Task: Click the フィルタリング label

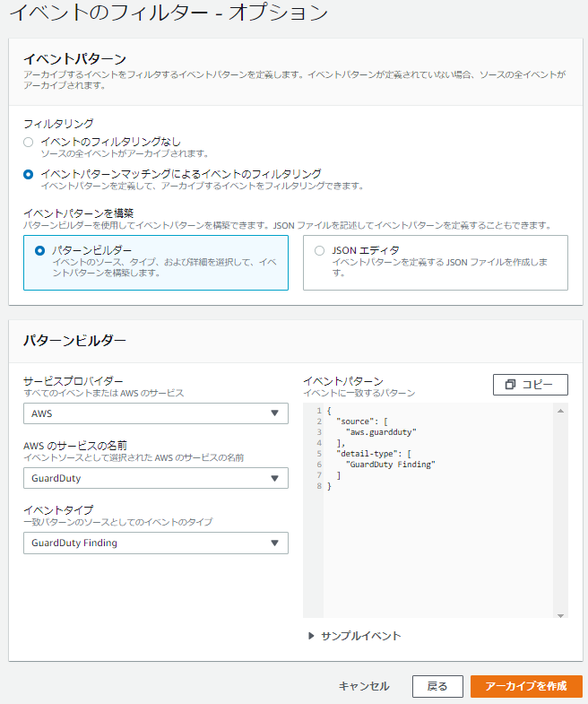Action: (x=58, y=123)
